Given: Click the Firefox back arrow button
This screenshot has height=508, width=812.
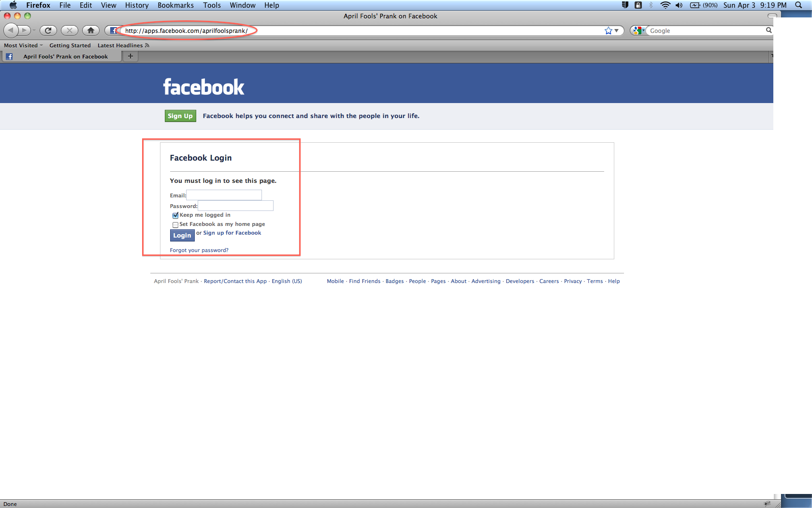Looking at the screenshot, I should click(11, 30).
